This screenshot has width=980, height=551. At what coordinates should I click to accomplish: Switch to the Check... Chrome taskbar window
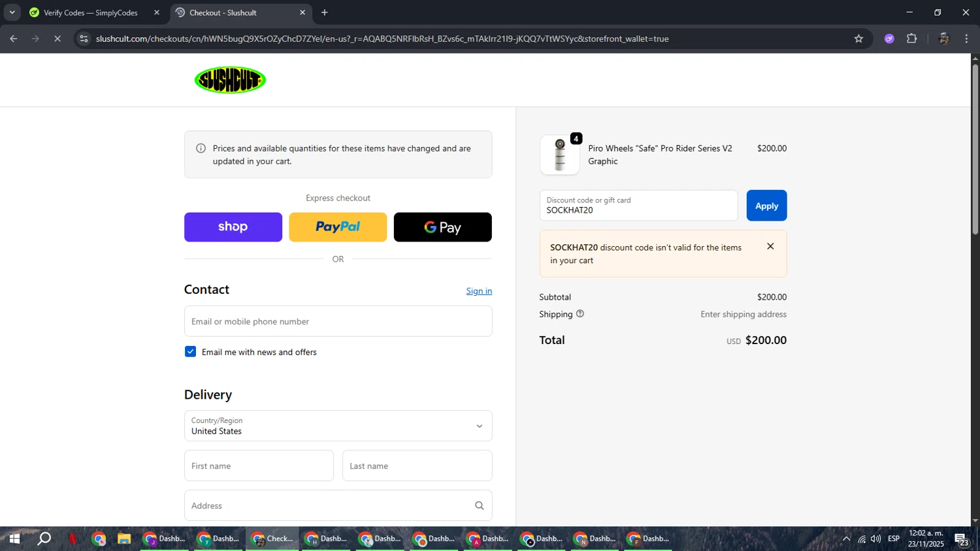(x=273, y=539)
